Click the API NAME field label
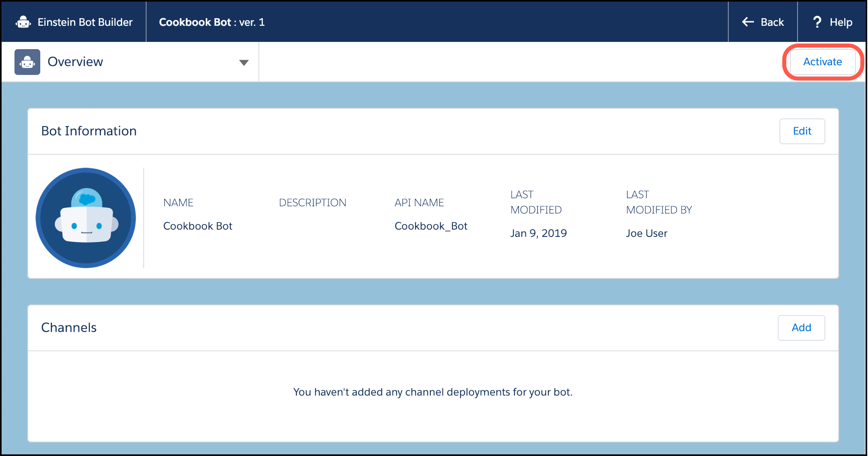 (419, 203)
